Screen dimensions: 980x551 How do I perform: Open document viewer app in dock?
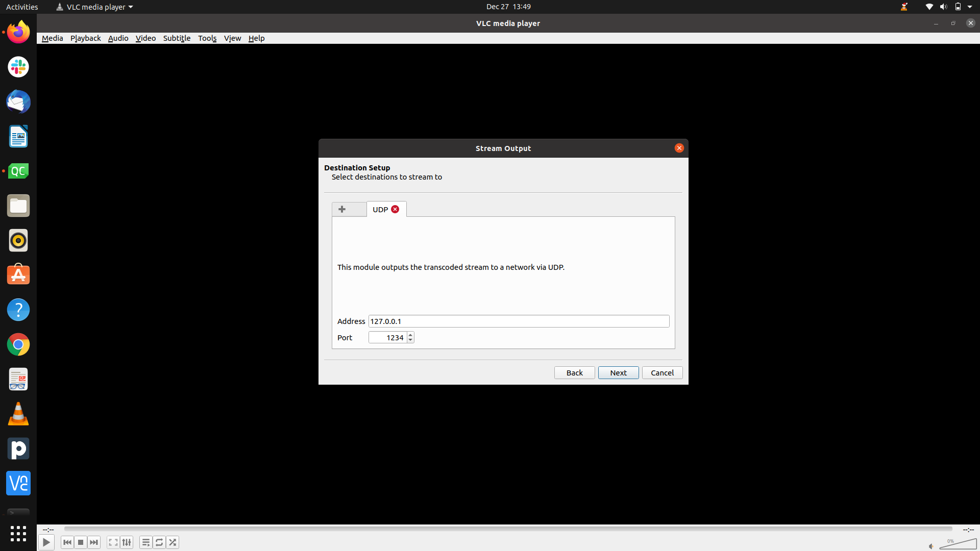(x=18, y=379)
